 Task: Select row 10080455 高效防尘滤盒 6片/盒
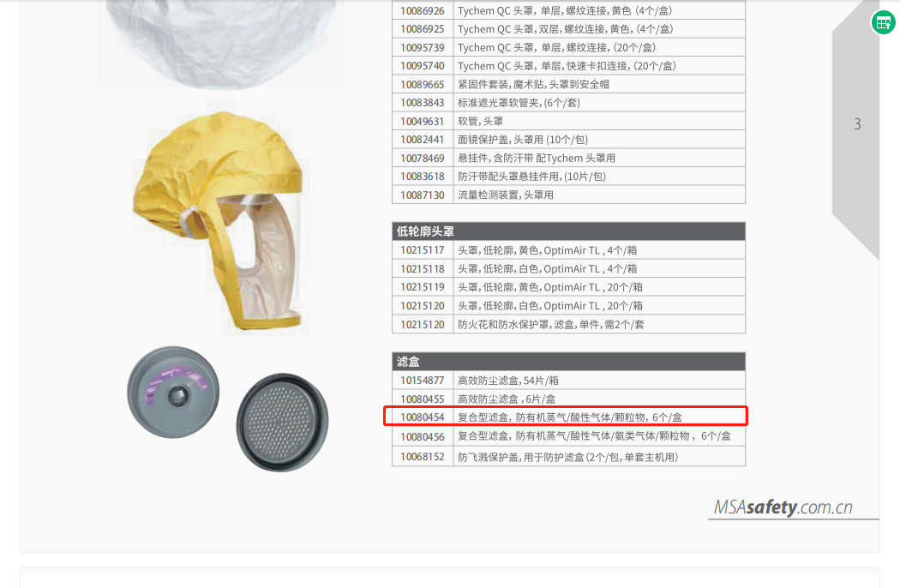pos(569,399)
